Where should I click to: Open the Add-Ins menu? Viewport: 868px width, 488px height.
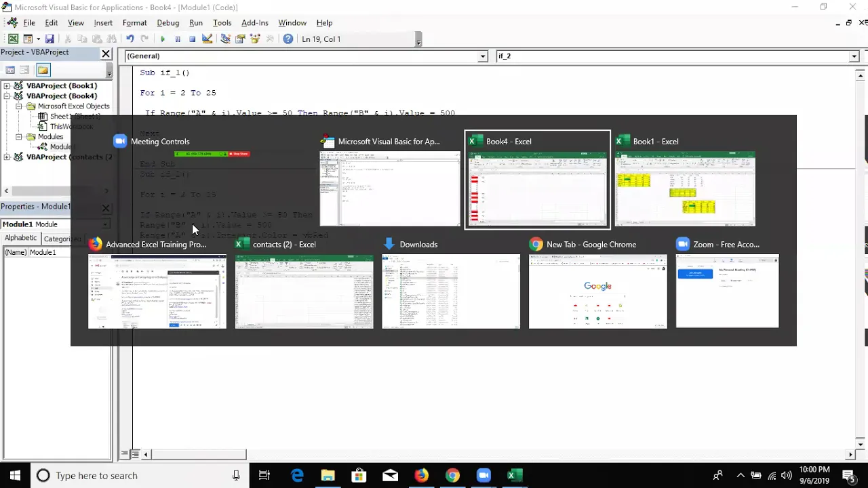click(255, 23)
